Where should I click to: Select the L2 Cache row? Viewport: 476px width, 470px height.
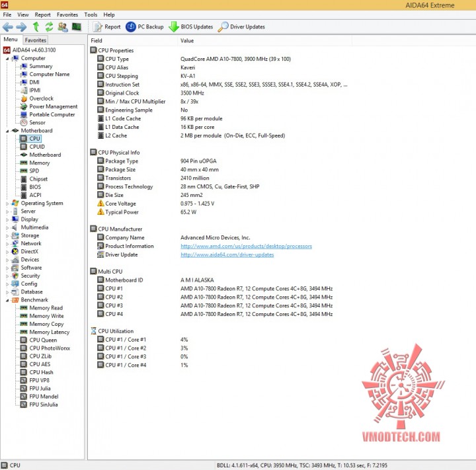[x=191, y=136]
